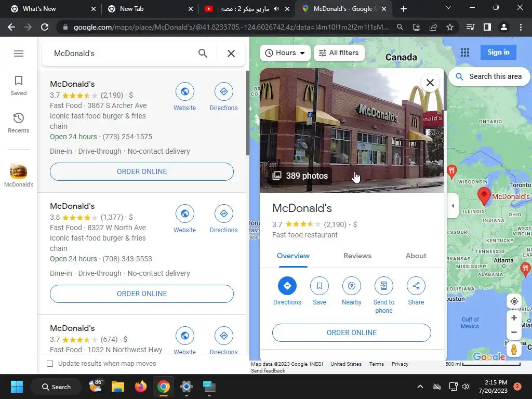
Task: Clear the McDonald's search with the X
Action: click(x=231, y=54)
